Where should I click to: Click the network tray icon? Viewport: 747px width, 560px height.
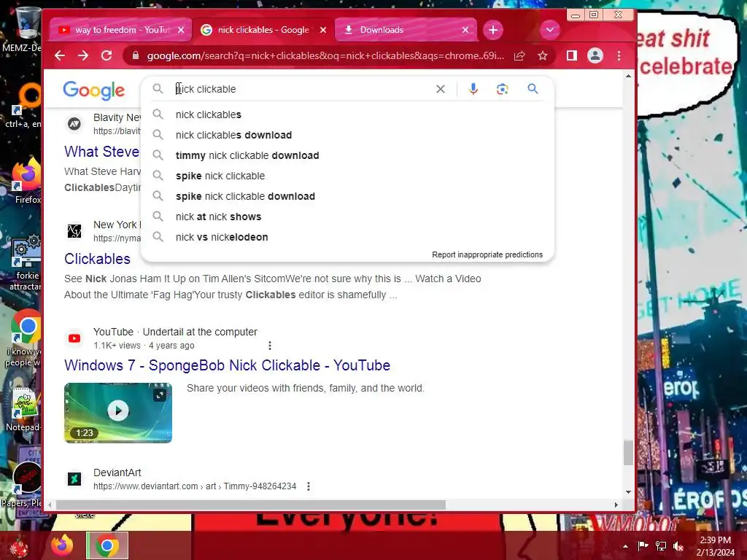pos(661,546)
